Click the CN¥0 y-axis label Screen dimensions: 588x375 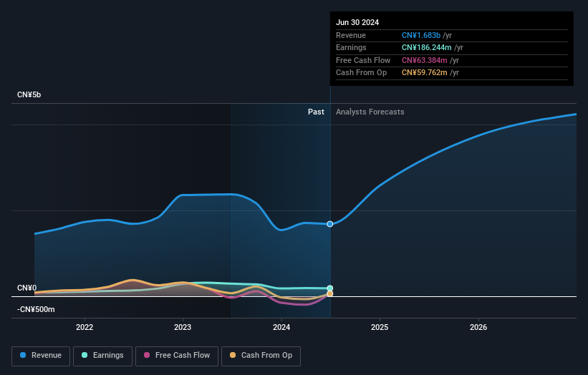pyautogui.click(x=27, y=288)
